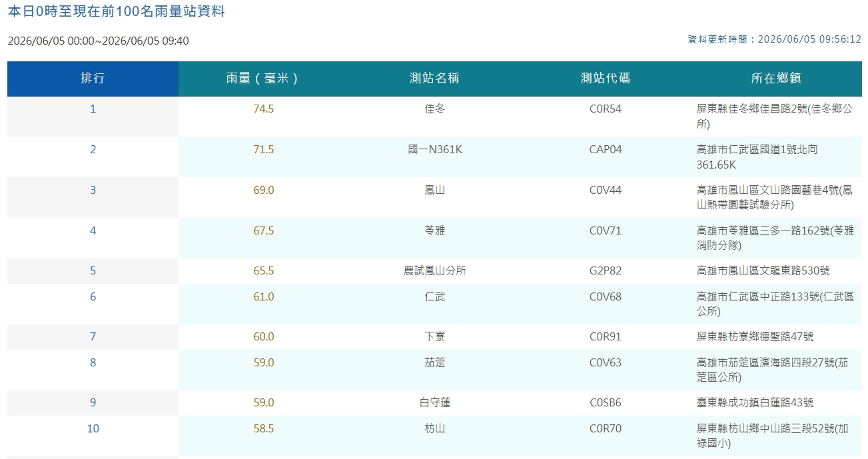Image resolution: width=868 pixels, height=459 pixels.
Task: Click address 屏東縣枋寮鄉德聖路47號
Action: pyautogui.click(x=755, y=336)
